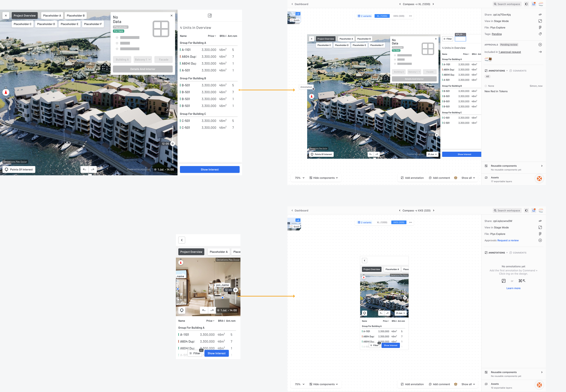This screenshot has height=392, width=566.
Task: Toggle contrast theme in Compass -v XXS header
Action: pos(526,210)
